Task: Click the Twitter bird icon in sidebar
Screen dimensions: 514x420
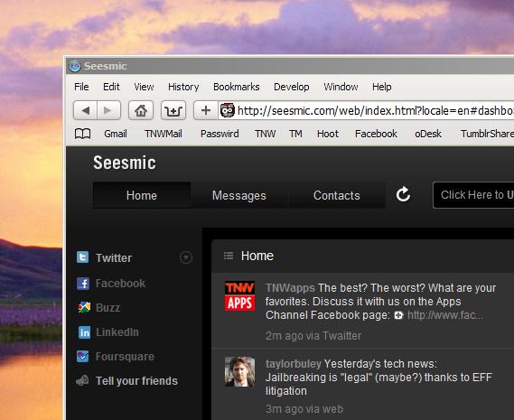Action: [82, 257]
